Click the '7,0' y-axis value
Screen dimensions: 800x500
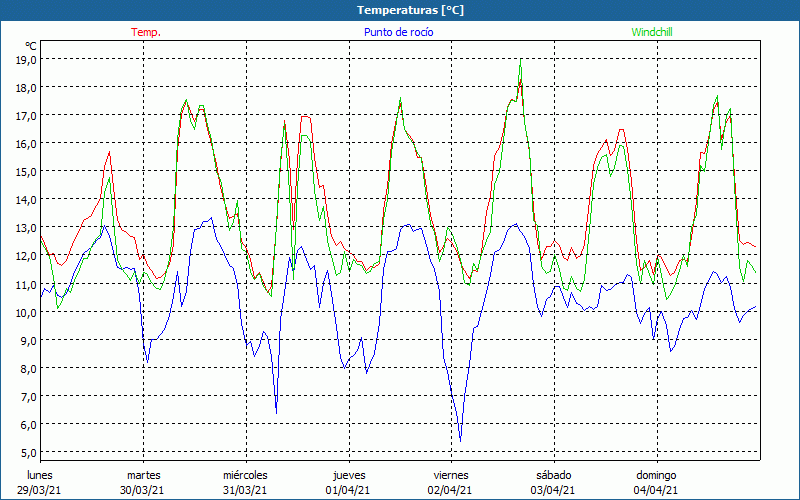pos(28,396)
